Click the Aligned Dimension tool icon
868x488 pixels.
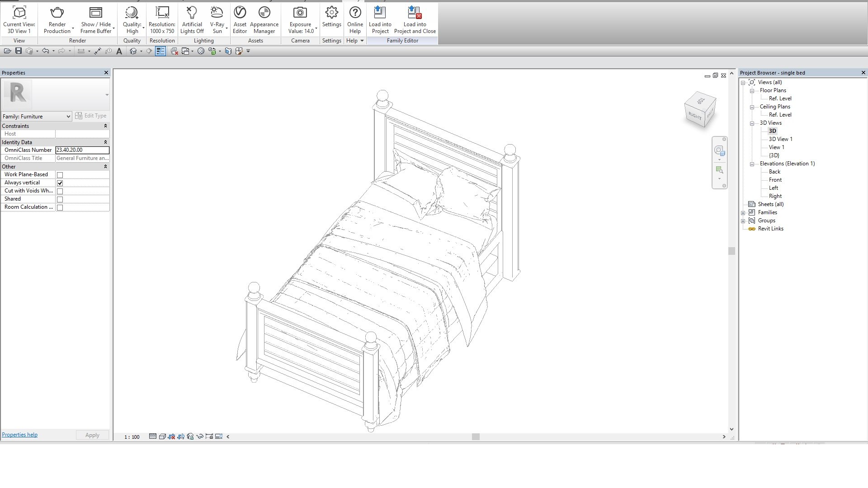[97, 51]
